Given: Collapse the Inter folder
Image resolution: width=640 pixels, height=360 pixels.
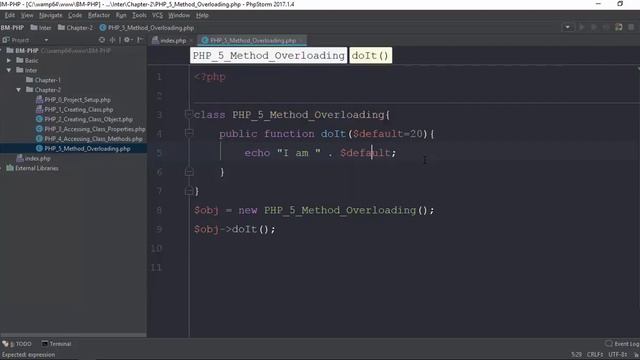Looking at the screenshot, I should pyautogui.click(x=9, y=70).
